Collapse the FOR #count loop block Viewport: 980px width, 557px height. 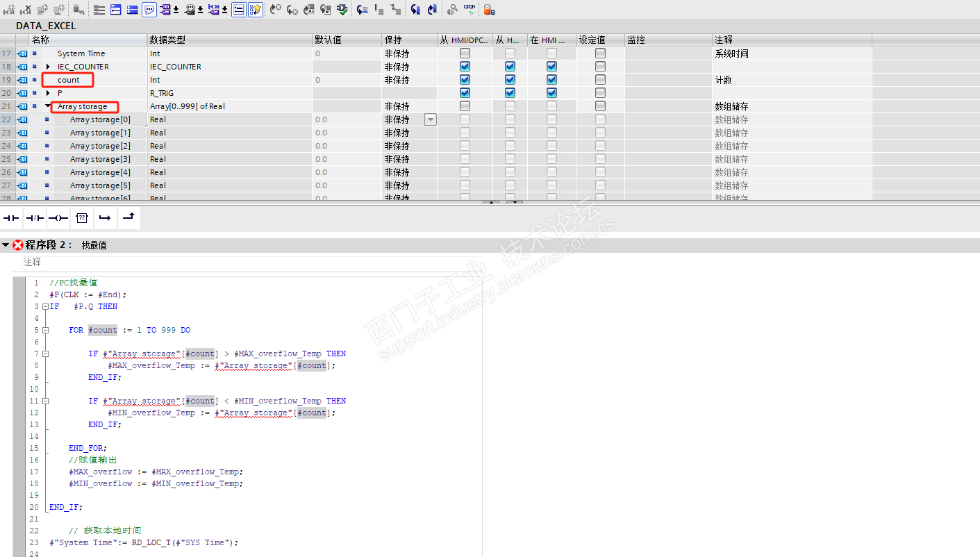(x=45, y=330)
